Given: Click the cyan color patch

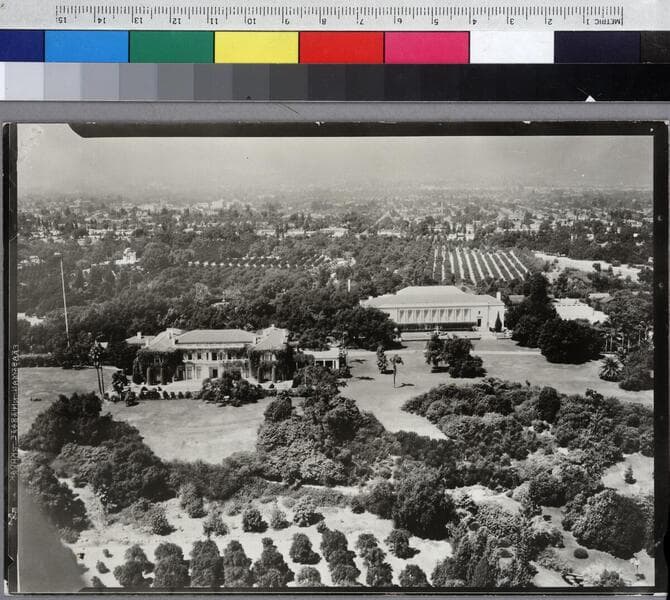Looking at the screenshot, I should pyautogui.click(x=86, y=47).
